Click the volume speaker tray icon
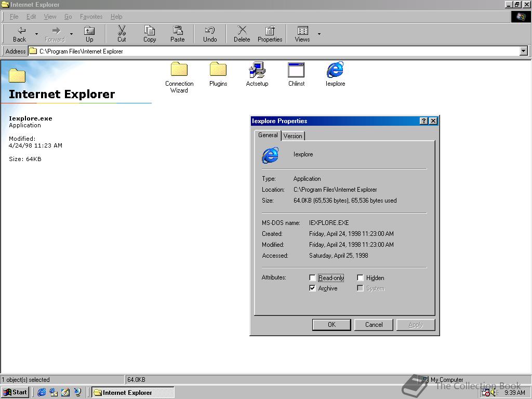Viewport: 532px width, 399px height. pyautogui.click(x=494, y=393)
